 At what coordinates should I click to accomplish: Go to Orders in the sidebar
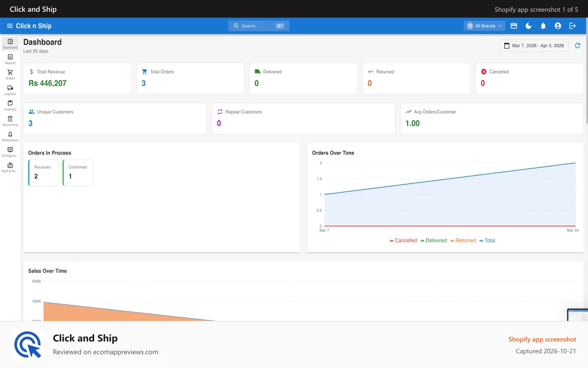coord(10,75)
